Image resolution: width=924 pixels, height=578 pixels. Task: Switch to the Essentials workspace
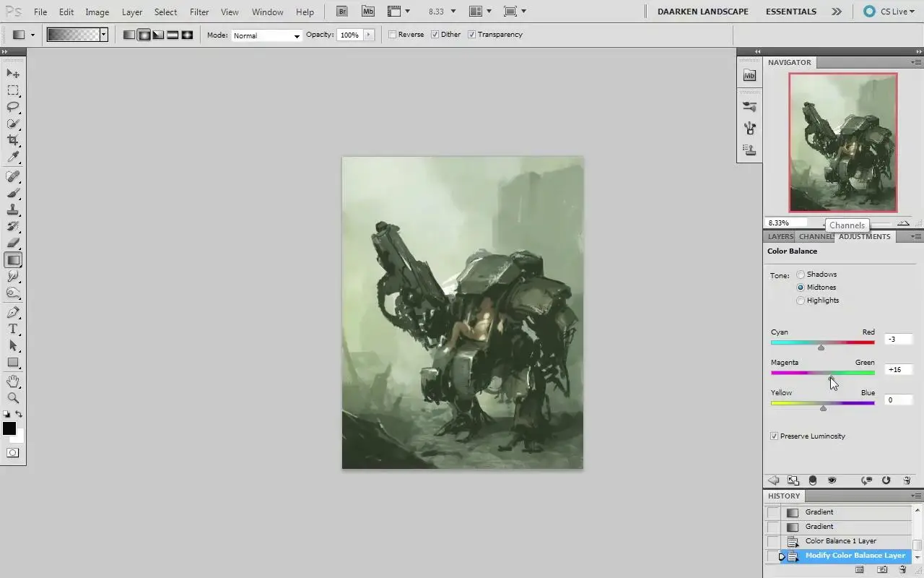pyautogui.click(x=791, y=12)
